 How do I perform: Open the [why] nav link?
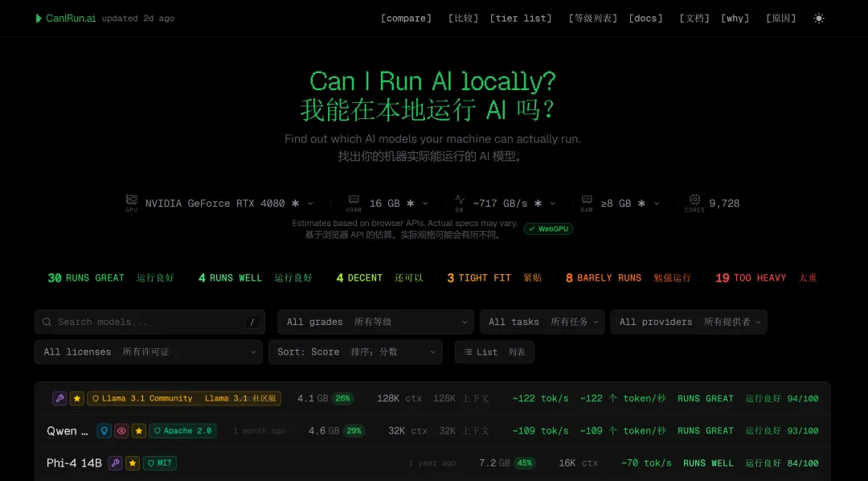point(735,18)
